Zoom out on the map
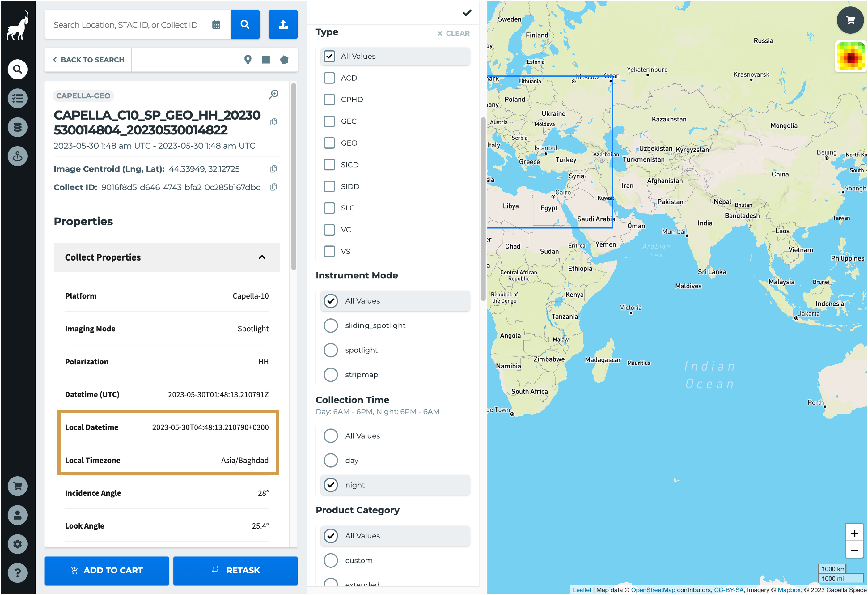Screen dimensions: 868x595 854,551
